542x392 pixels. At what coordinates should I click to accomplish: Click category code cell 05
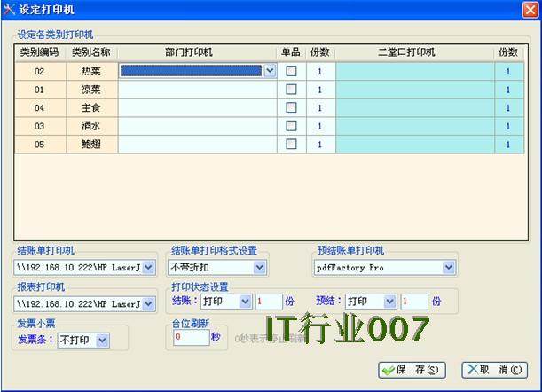(40, 145)
